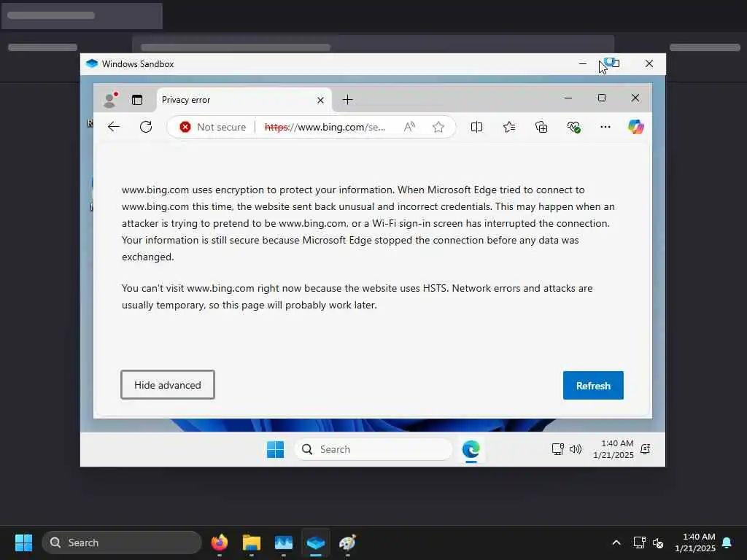The height and width of the screenshot is (560, 747).
Task: Minimize the Windows Sandbox window
Action: [x=583, y=63]
